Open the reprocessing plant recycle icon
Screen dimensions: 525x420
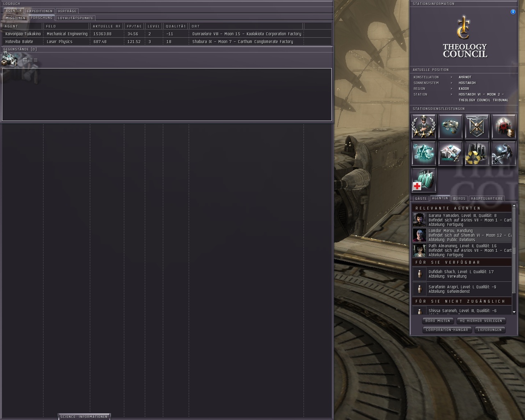click(477, 153)
